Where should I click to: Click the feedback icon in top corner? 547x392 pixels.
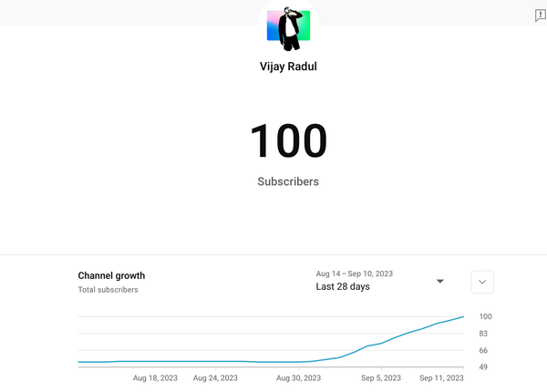[540, 15]
